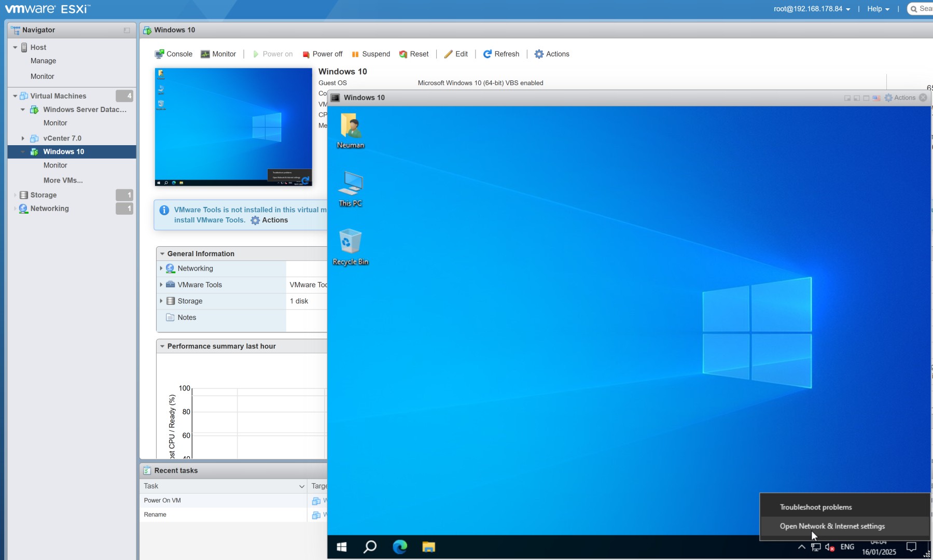Select the Windows 10 VM in Navigator
Image resolution: width=933 pixels, height=560 pixels.
coord(72,151)
